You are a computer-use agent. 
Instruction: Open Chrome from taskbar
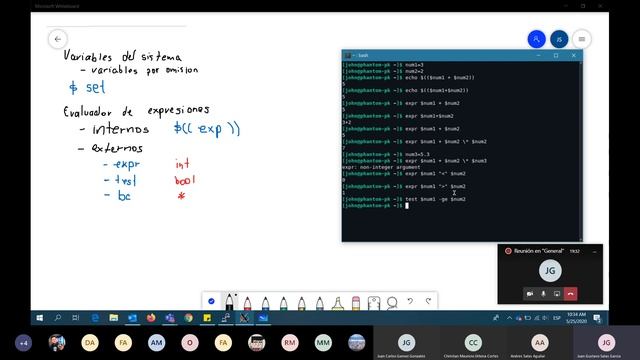(x=188, y=318)
